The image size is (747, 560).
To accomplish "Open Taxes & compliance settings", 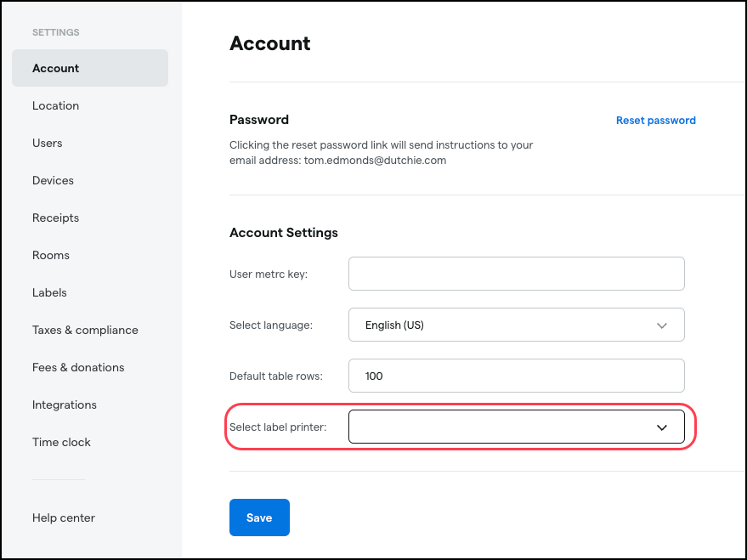I will click(85, 330).
